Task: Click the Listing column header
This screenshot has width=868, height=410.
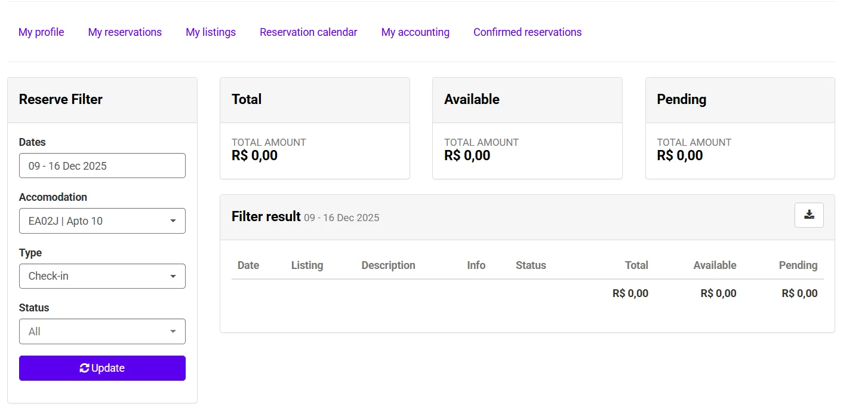Action: point(307,265)
